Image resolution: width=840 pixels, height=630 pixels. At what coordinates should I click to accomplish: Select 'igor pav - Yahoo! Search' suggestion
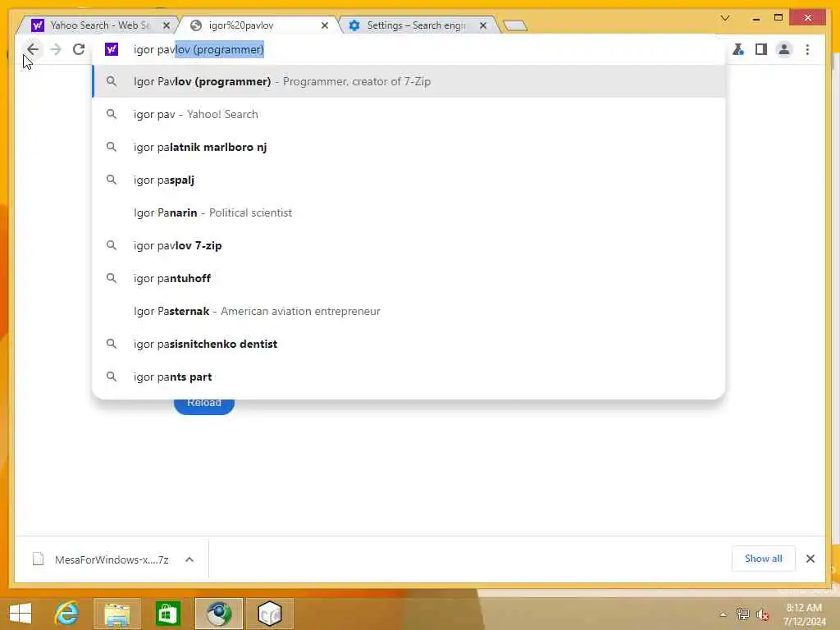point(409,114)
